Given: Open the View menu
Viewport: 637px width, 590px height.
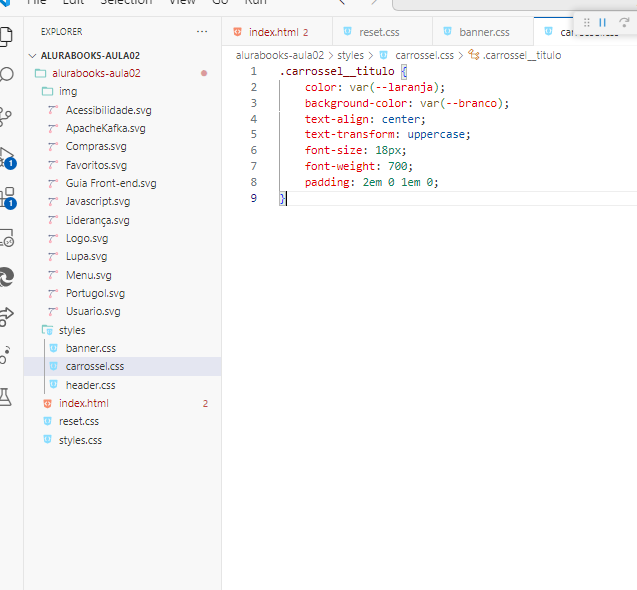Looking at the screenshot, I should pos(182,2).
